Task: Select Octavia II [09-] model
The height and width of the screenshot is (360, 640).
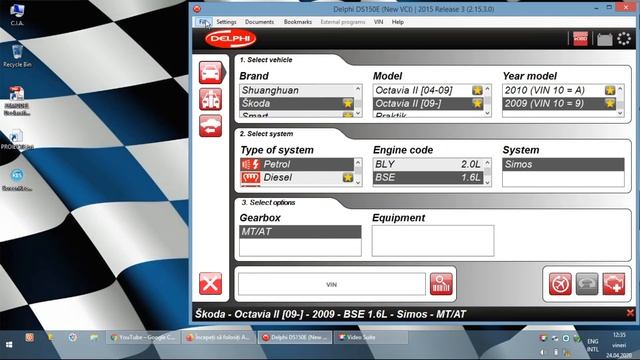Action: pos(428,103)
